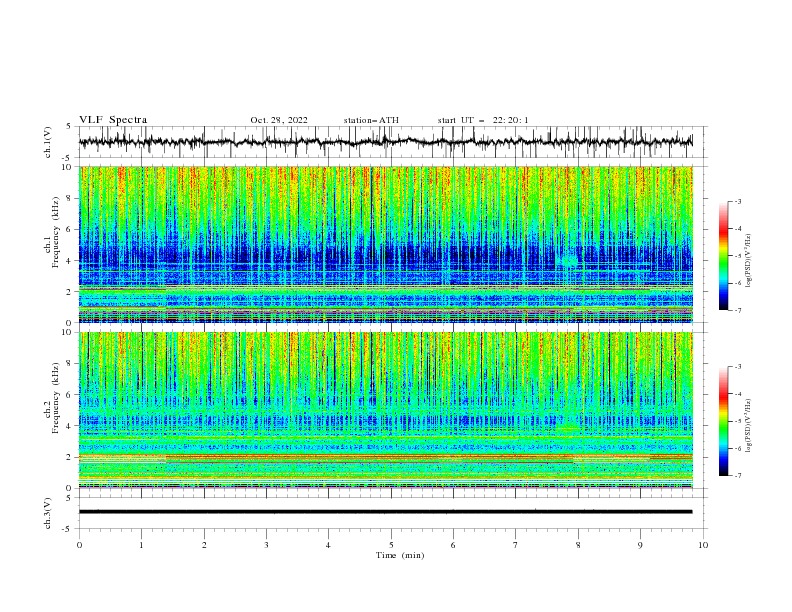Click the time axis tick label '10'
Image resolution: width=792 pixels, height=612 pixels.
tap(703, 545)
